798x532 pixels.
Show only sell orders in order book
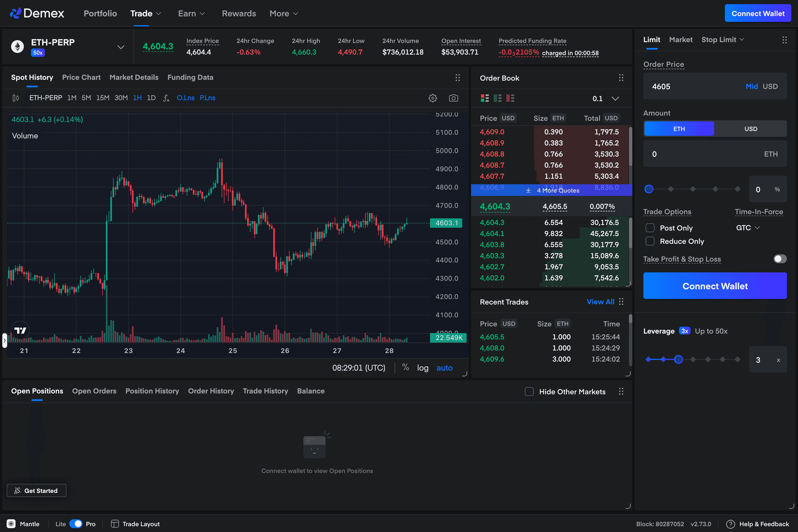click(x=510, y=98)
